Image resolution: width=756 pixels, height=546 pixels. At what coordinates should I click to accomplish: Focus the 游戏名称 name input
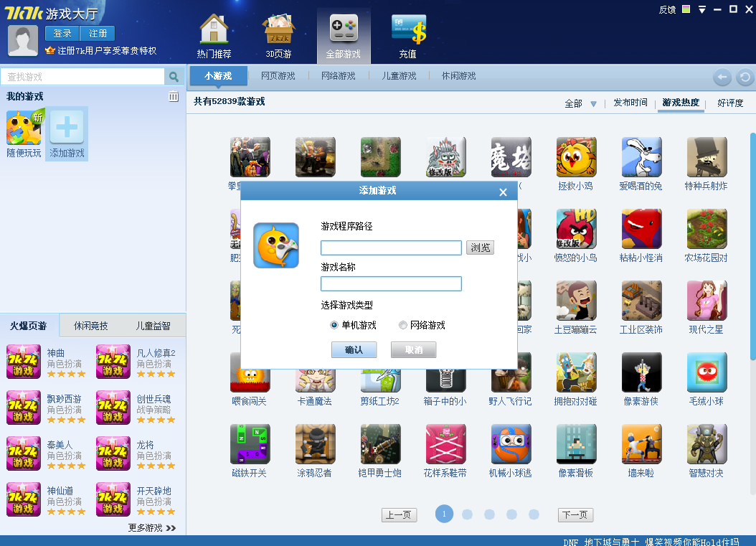(391, 283)
